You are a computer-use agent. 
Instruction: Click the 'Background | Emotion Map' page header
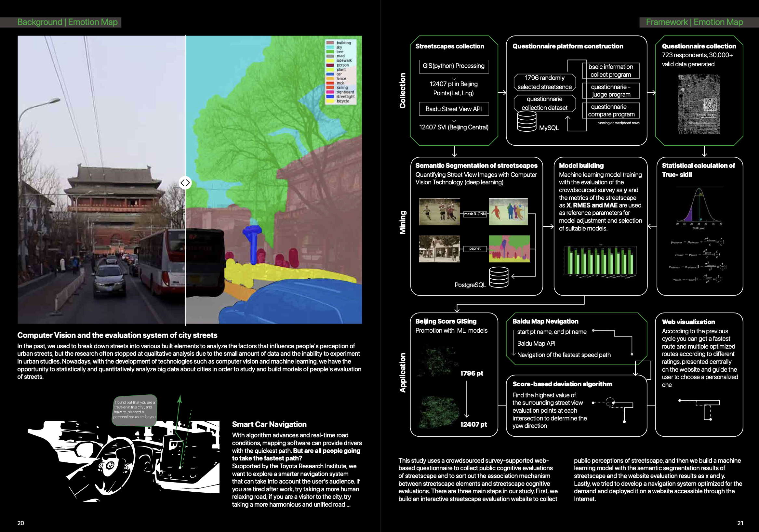point(67,22)
